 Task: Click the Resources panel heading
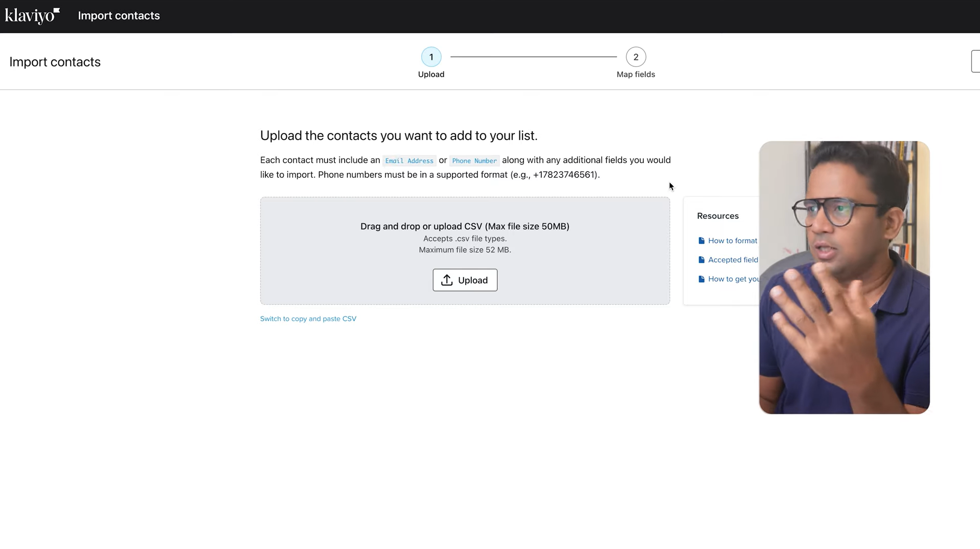point(718,216)
